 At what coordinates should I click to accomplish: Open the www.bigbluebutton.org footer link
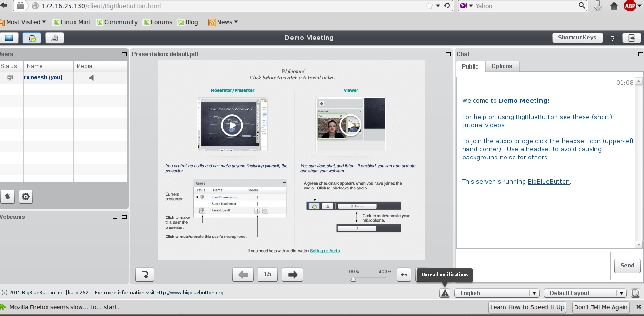(189, 293)
